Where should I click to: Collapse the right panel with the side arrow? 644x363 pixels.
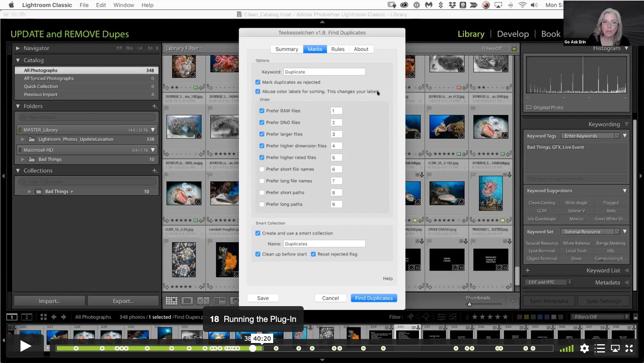[640, 176]
